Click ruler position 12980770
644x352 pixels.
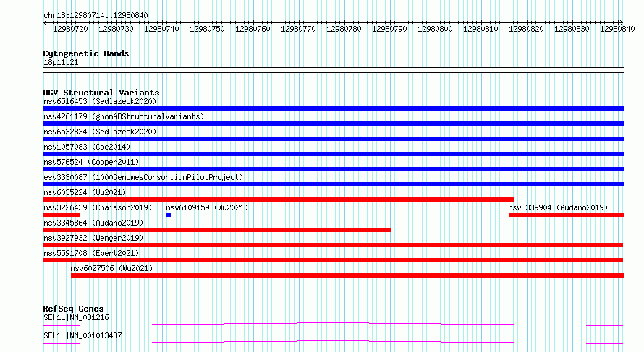pyautogui.click(x=298, y=29)
